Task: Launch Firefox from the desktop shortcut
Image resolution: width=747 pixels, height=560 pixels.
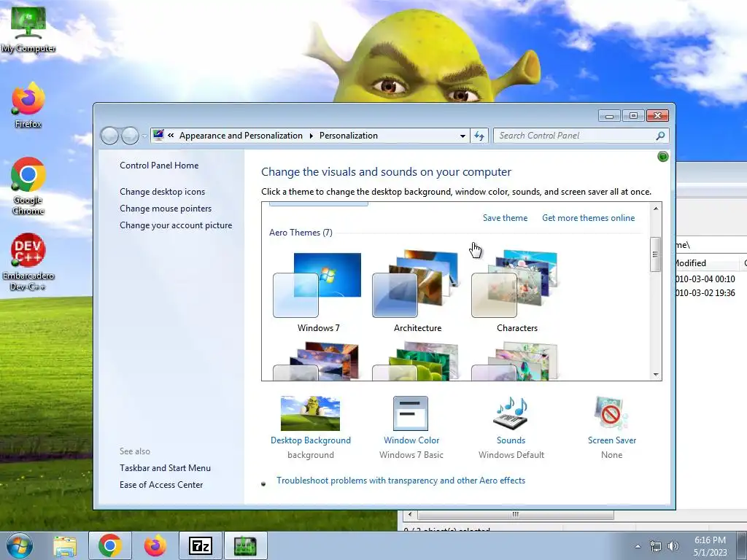Action: coord(28,105)
